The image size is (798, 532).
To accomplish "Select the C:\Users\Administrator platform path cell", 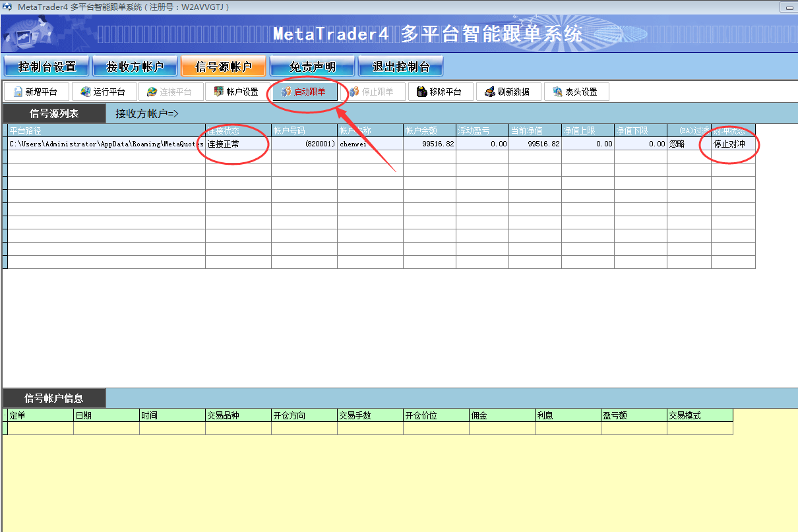I will point(106,143).
